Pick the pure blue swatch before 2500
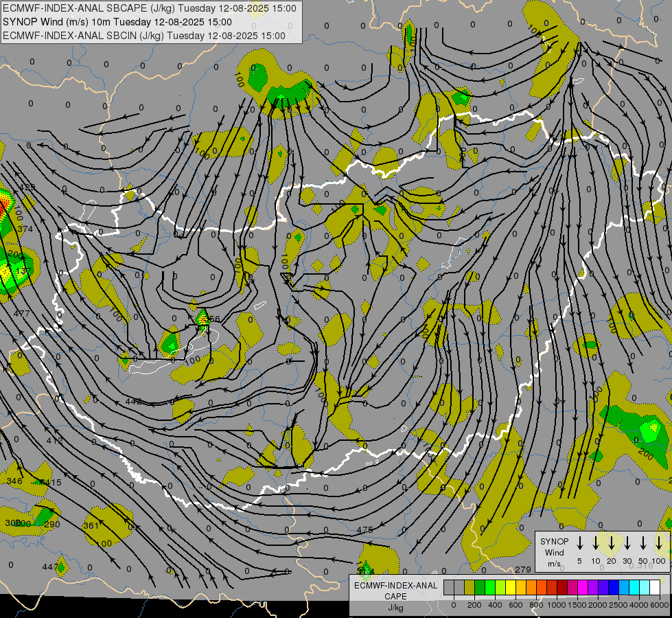 pos(613,587)
